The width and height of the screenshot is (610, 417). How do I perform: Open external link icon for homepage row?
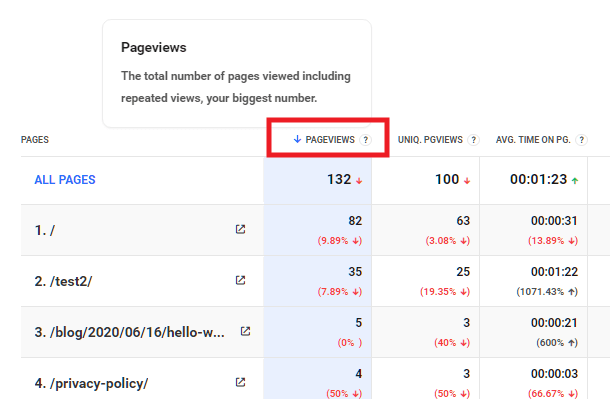click(x=240, y=229)
